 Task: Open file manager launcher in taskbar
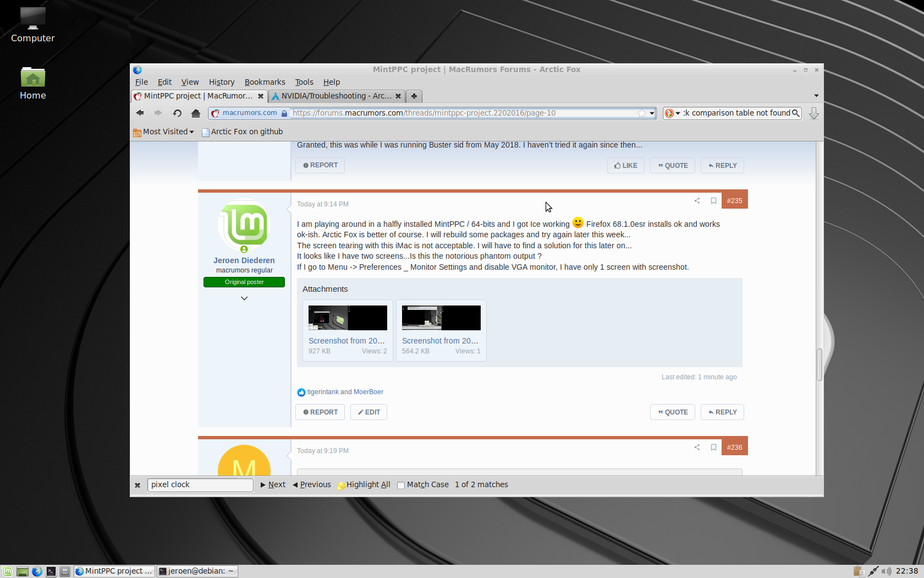click(65, 571)
